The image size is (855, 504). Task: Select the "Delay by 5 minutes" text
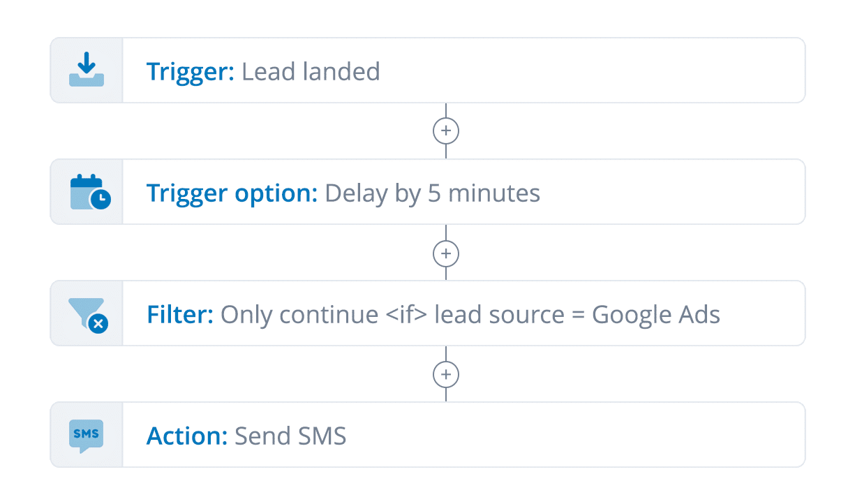(x=433, y=193)
